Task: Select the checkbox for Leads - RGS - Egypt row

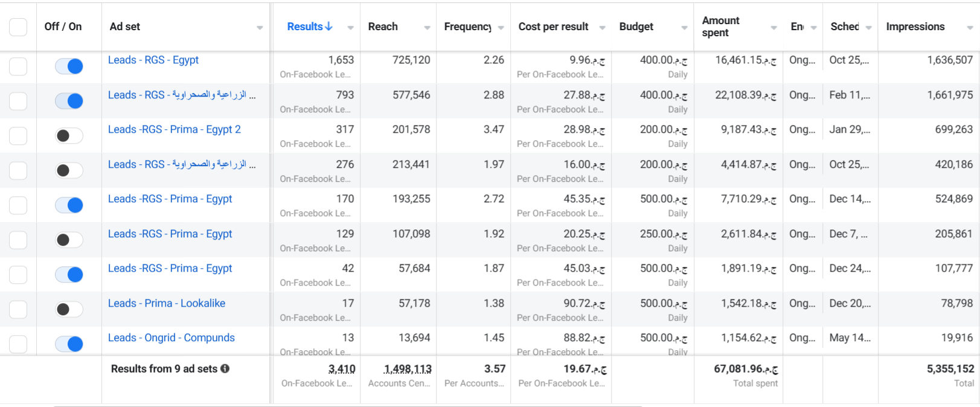Action: click(x=18, y=66)
